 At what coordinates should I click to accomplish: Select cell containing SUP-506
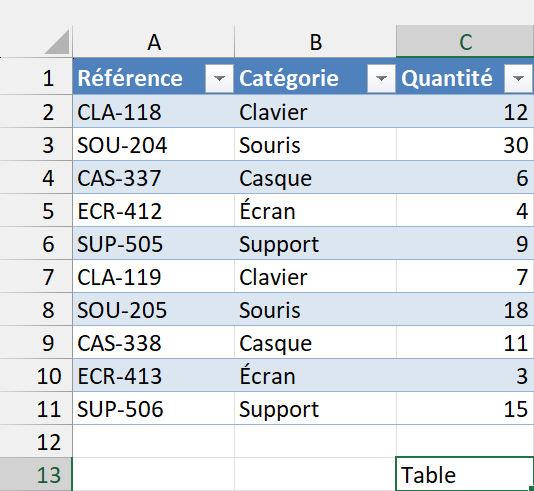pyautogui.click(x=154, y=409)
